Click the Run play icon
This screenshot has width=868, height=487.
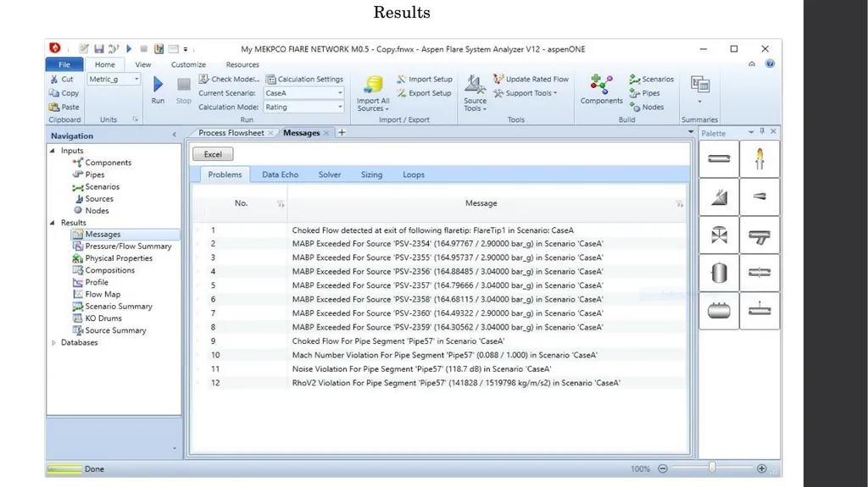pyautogui.click(x=158, y=84)
